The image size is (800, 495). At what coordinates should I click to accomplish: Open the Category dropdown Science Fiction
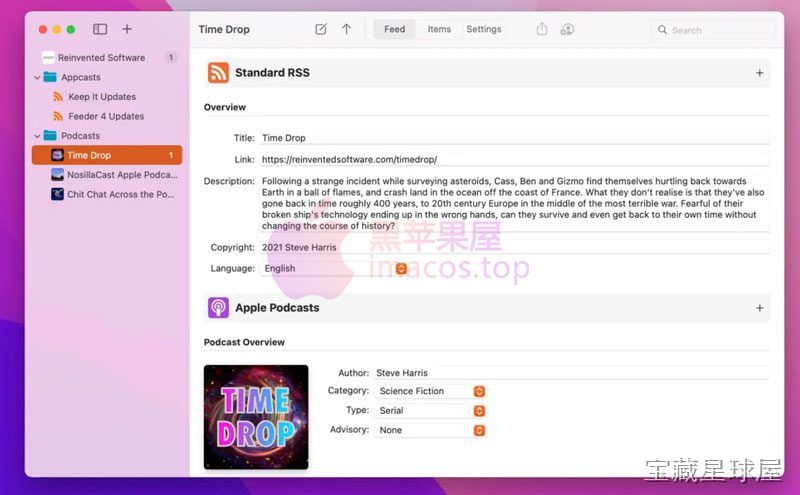click(430, 391)
